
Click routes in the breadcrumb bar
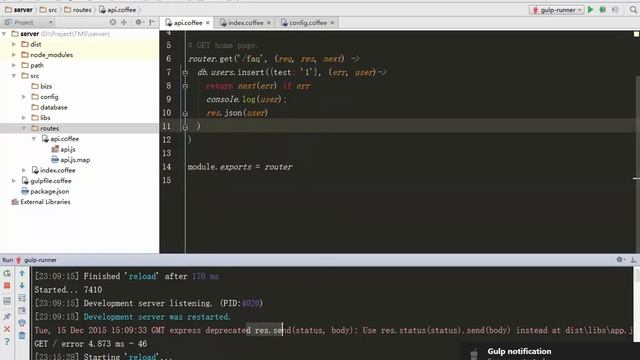(78, 10)
